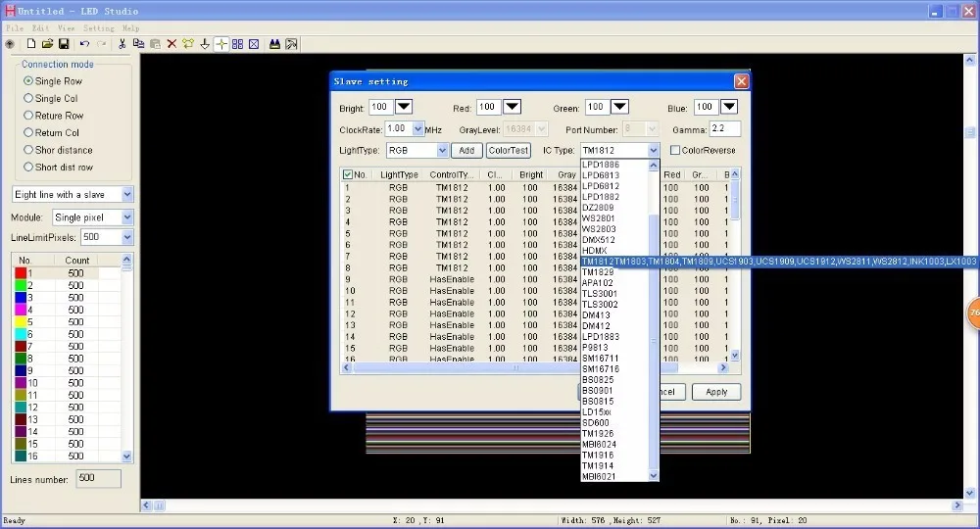Copy selection from toolbar
This screenshot has height=529, width=980.
pyautogui.click(x=138, y=44)
